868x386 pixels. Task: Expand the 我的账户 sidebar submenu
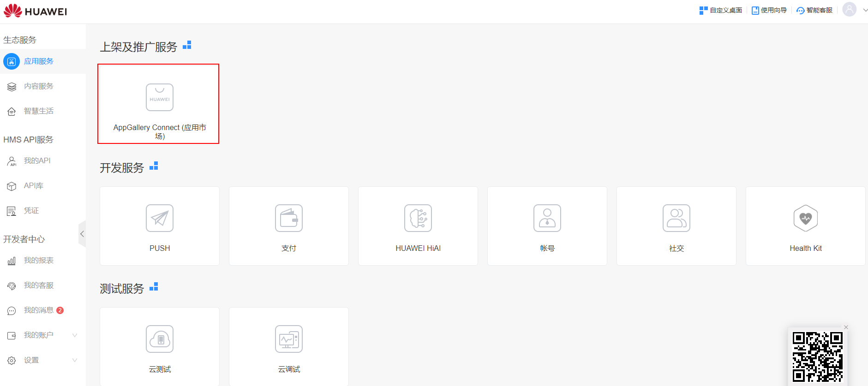click(75, 335)
